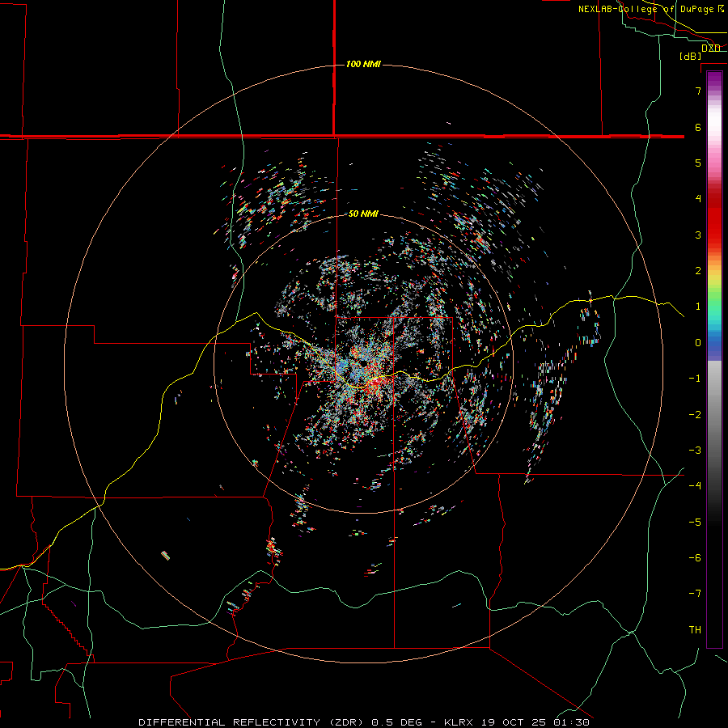Click the -4 dB tick label
The height and width of the screenshot is (728, 728).
[695, 486]
